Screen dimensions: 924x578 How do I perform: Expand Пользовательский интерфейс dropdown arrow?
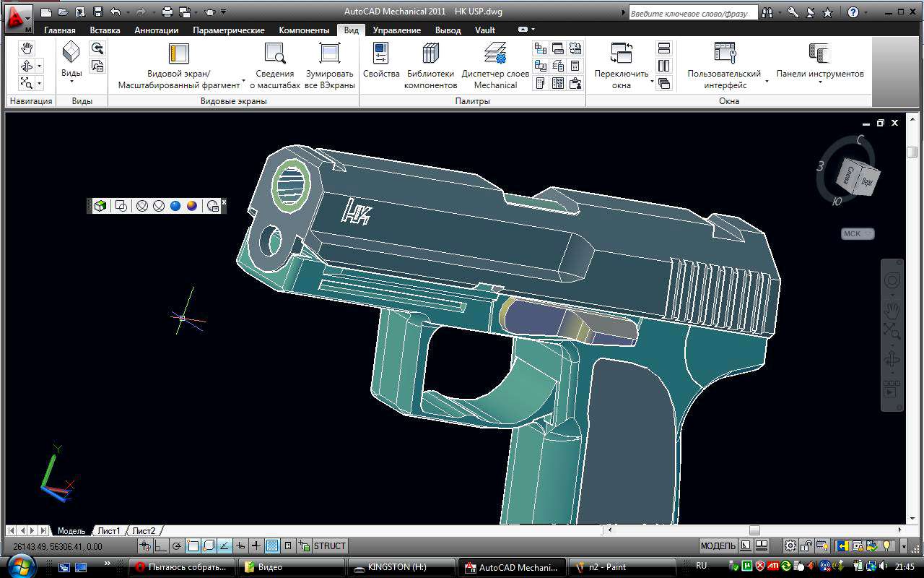tap(767, 81)
